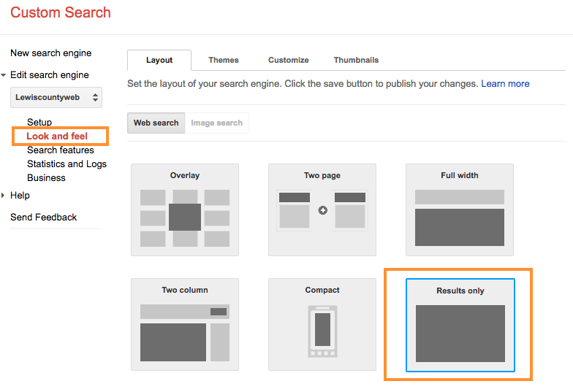Choose the Compact layout option
This screenshot has height=392, width=573.
(322, 324)
